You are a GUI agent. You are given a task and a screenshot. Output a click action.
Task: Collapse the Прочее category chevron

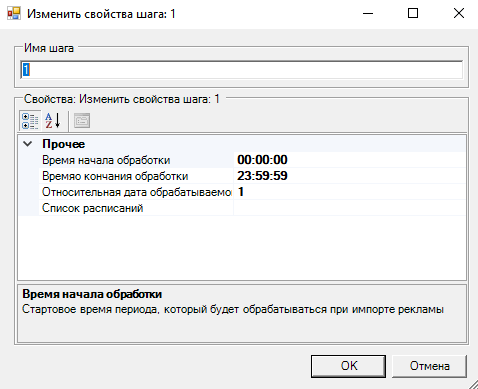tap(28, 144)
